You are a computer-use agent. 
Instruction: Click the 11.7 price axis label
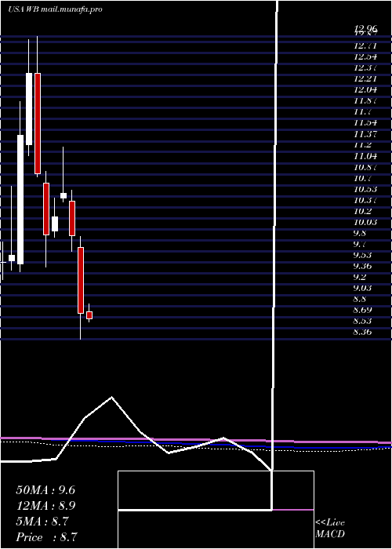coord(362,111)
